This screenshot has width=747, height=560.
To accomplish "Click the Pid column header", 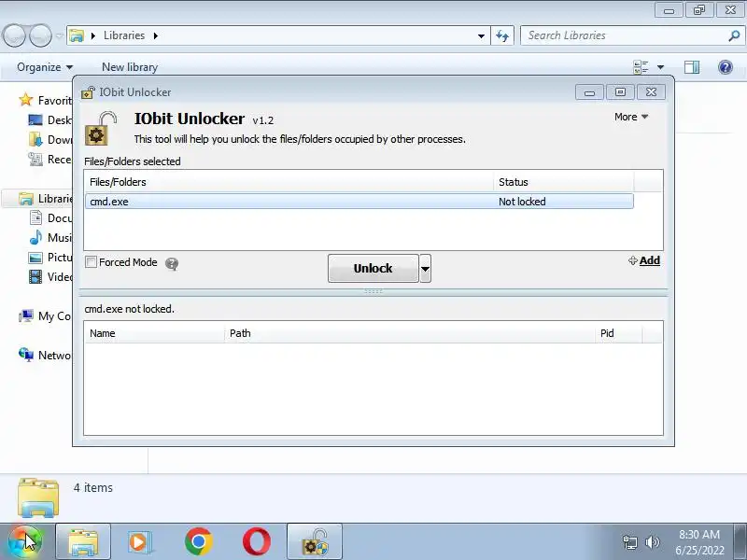I will pyautogui.click(x=618, y=333).
